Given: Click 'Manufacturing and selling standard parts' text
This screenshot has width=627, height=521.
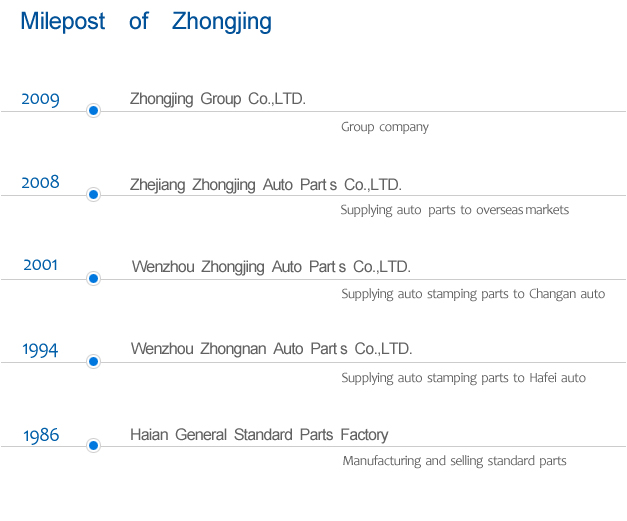Looking at the screenshot, I should coord(454,461).
